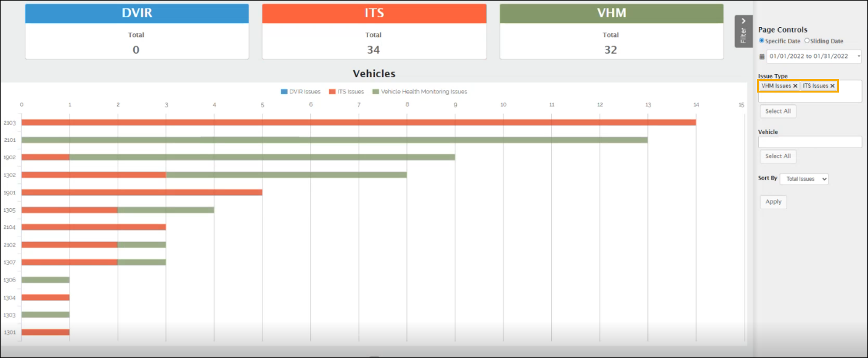Viewport: 868px width, 358px height.
Task: Click Select All under Vehicle
Action: (x=777, y=156)
